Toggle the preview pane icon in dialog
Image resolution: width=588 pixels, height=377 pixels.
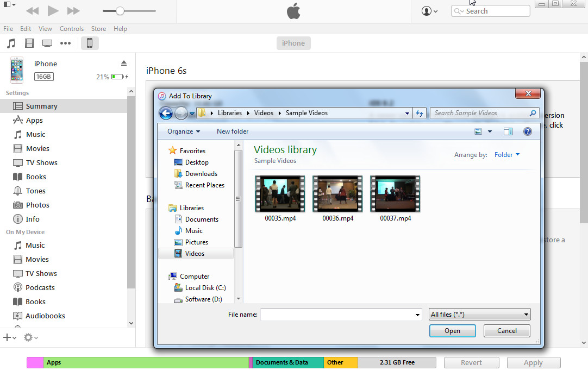click(x=508, y=131)
